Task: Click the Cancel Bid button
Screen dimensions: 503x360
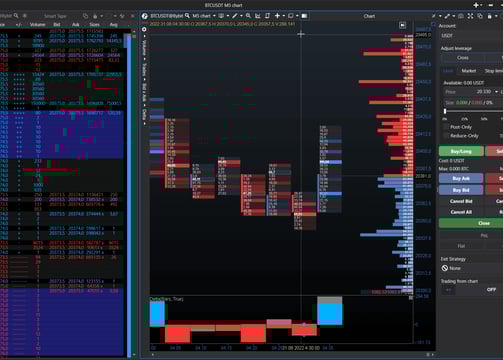Action: click(461, 201)
